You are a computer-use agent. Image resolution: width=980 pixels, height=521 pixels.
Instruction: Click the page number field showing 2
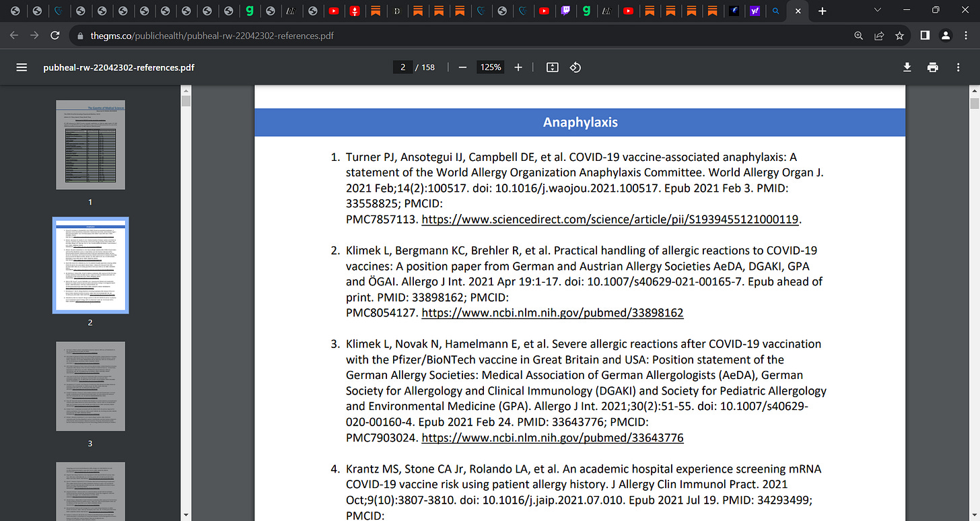pyautogui.click(x=403, y=67)
